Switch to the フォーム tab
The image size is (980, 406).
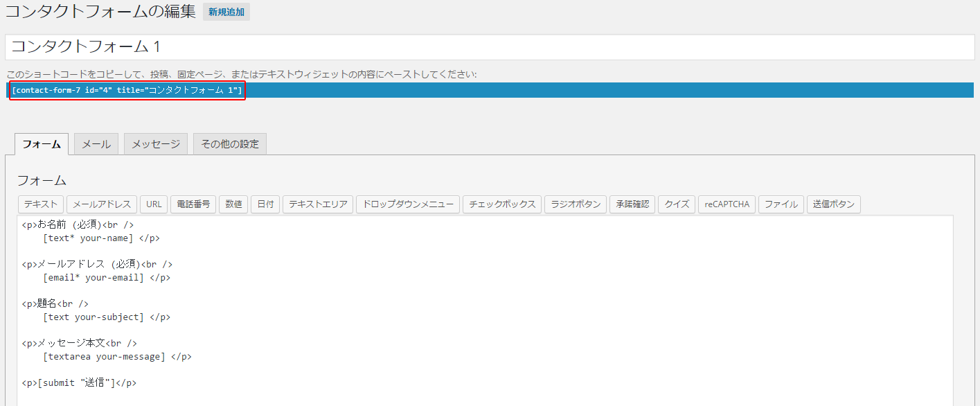pyautogui.click(x=42, y=144)
